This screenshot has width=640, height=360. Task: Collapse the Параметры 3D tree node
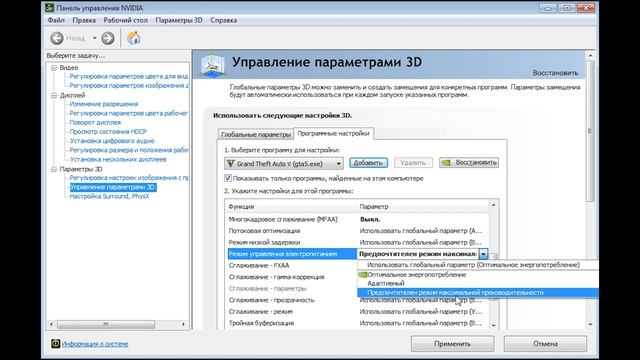click(x=54, y=169)
